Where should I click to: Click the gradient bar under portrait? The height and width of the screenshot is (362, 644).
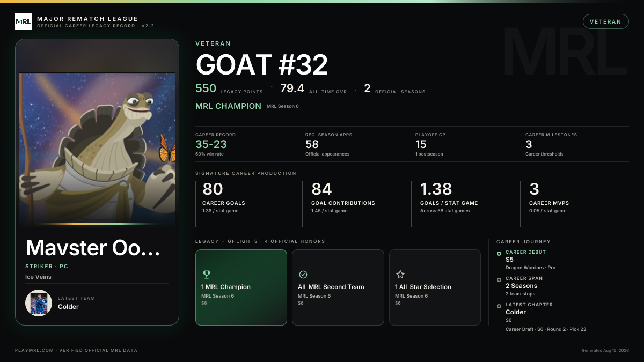pos(97,224)
